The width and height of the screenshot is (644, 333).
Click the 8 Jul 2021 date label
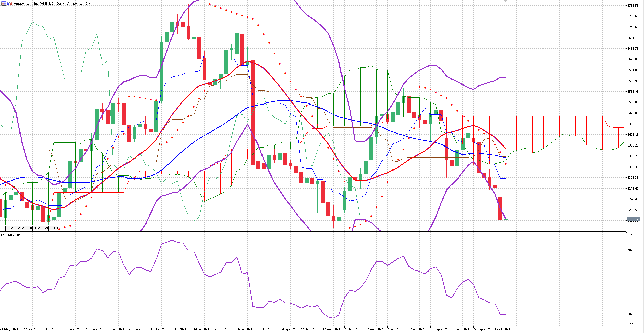point(179,329)
